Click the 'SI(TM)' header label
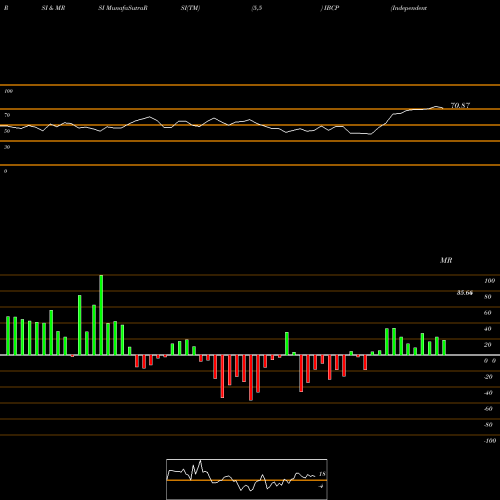Image resolution: width=500 pixels, height=500 pixels. (191, 8)
